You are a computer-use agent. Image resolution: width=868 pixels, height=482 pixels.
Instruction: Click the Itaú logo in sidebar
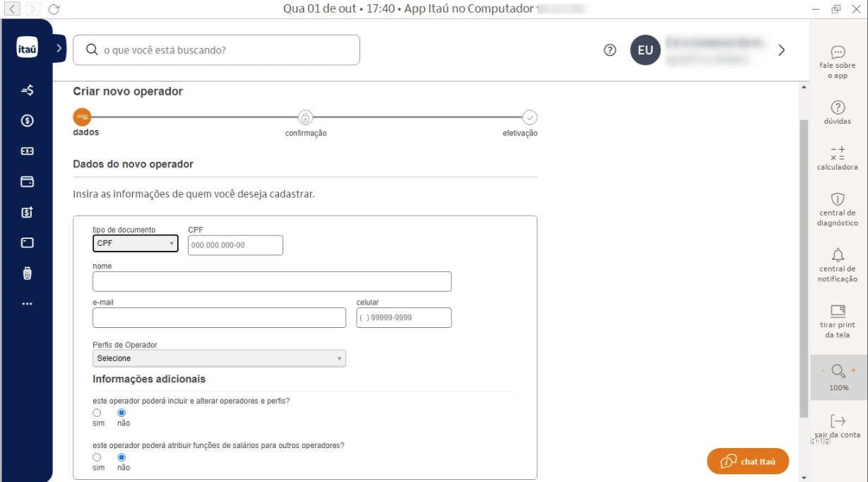(27, 47)
